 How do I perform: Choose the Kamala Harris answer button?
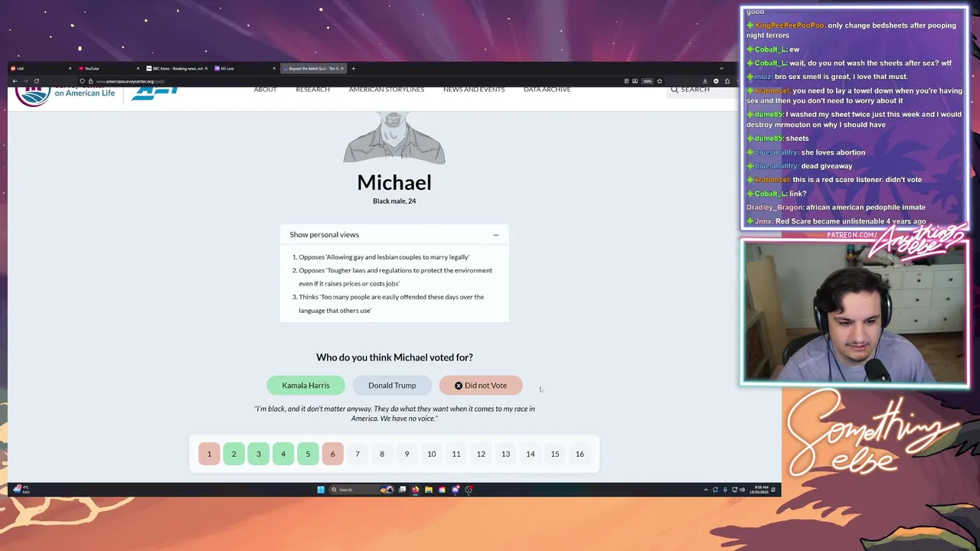(305, 386)
